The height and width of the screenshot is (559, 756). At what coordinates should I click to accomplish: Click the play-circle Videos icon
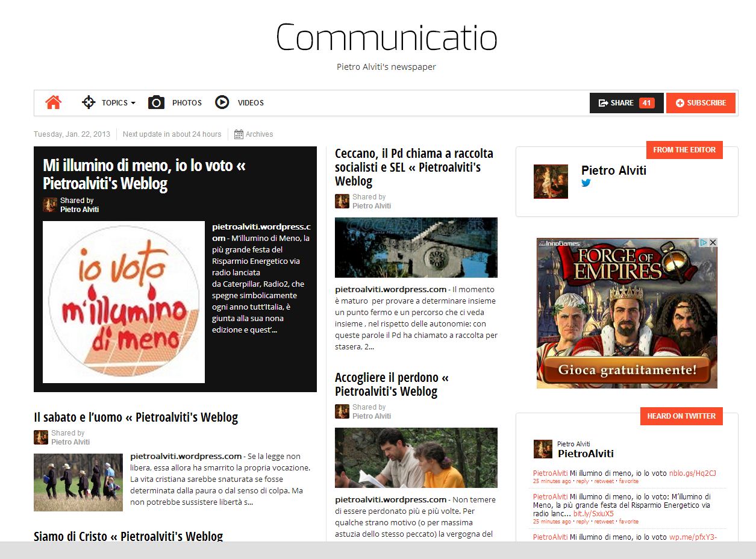pos(222,102)
